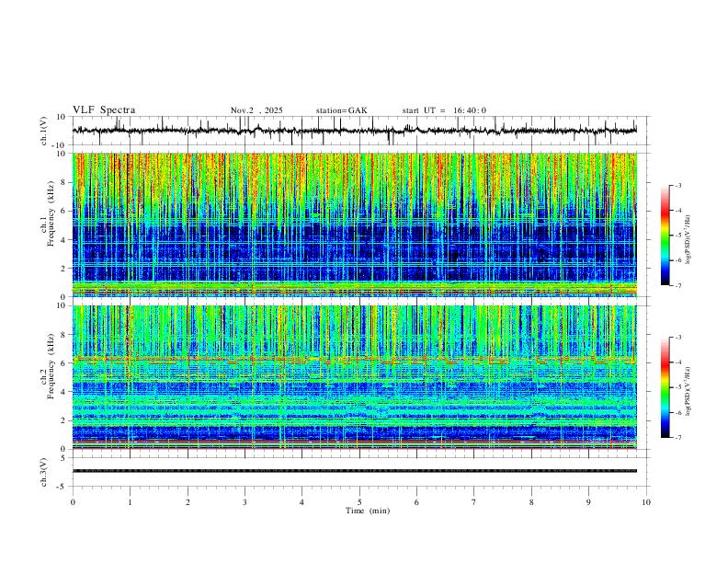The width and height of the screenshot is (728, 563).
Task: Click the ch.3 flat signal trace
Action: [x=355, y=471]
